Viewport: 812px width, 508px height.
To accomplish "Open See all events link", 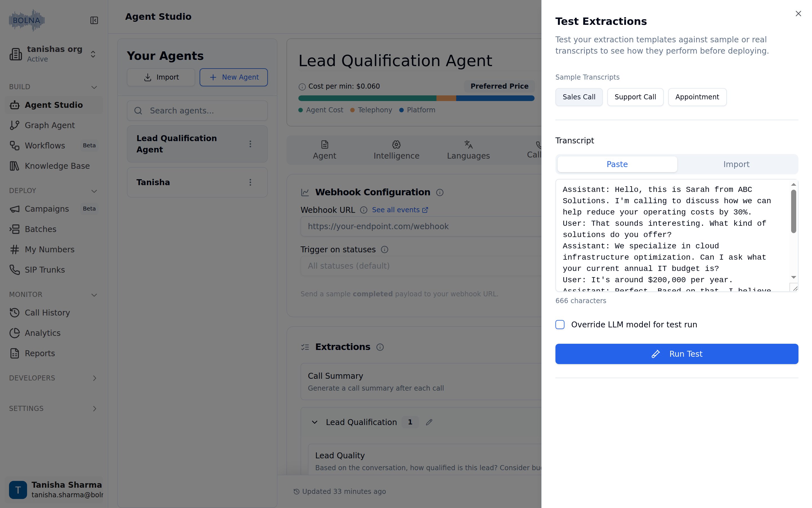I will [400, 210].
